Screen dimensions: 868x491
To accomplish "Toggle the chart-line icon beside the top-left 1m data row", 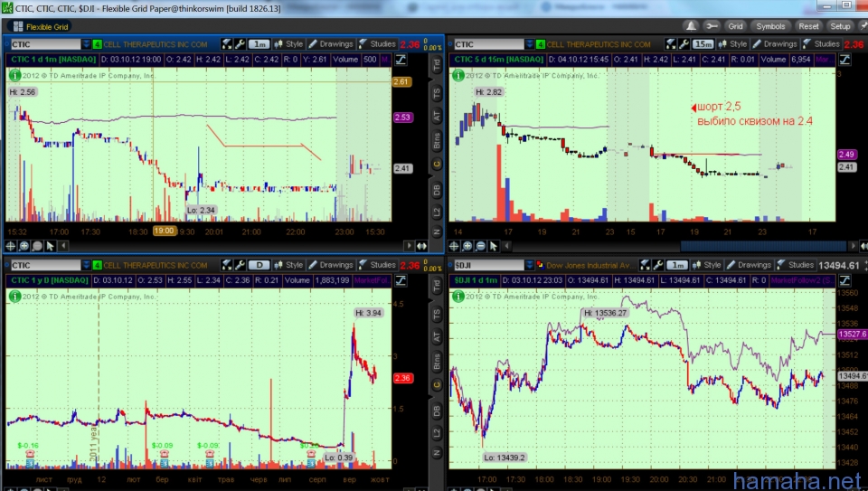I will [401, 60].
